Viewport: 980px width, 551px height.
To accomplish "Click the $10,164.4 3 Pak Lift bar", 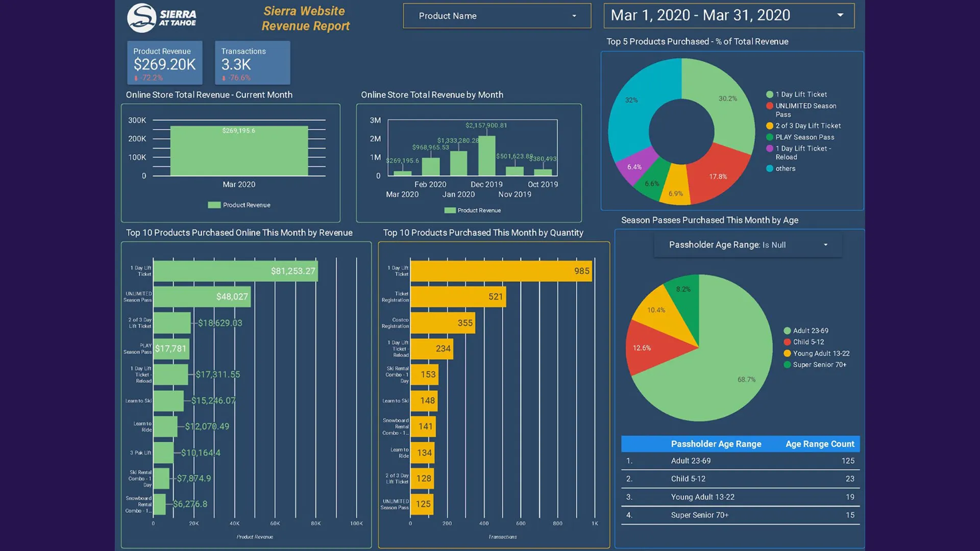I will click(163, 453).
